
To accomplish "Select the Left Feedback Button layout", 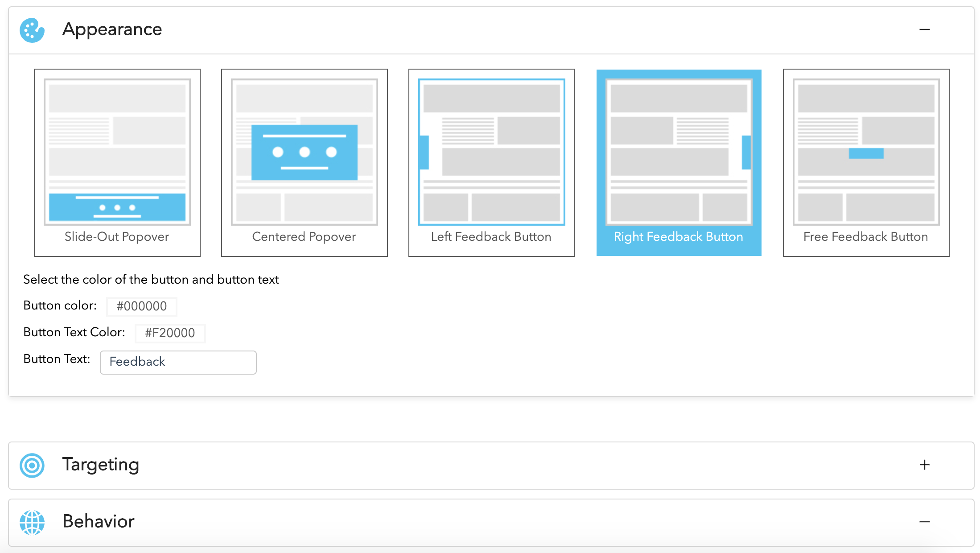I will click(x=492, y=152).
